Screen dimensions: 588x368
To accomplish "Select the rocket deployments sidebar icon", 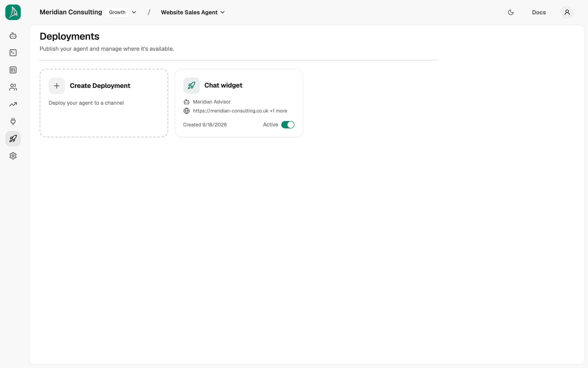I will click(x=13, y=139).
